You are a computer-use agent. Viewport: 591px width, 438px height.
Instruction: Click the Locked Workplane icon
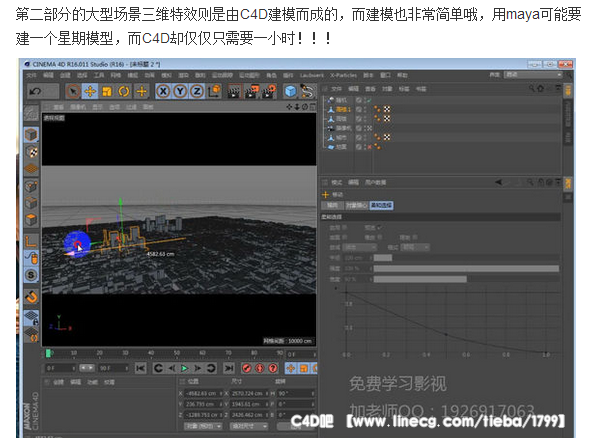[31, 317]
